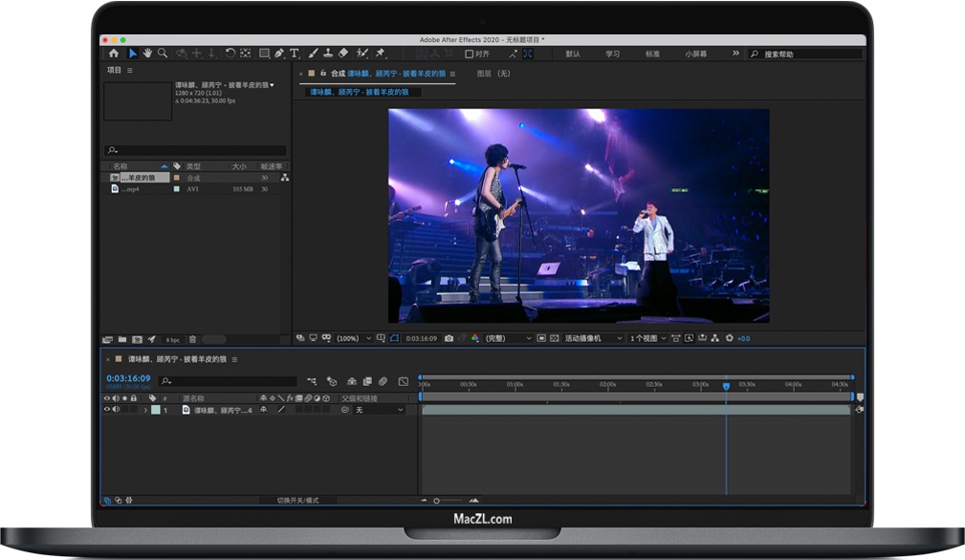
Task: Select the Zoom tool
Action: click(x=163, y=53)
